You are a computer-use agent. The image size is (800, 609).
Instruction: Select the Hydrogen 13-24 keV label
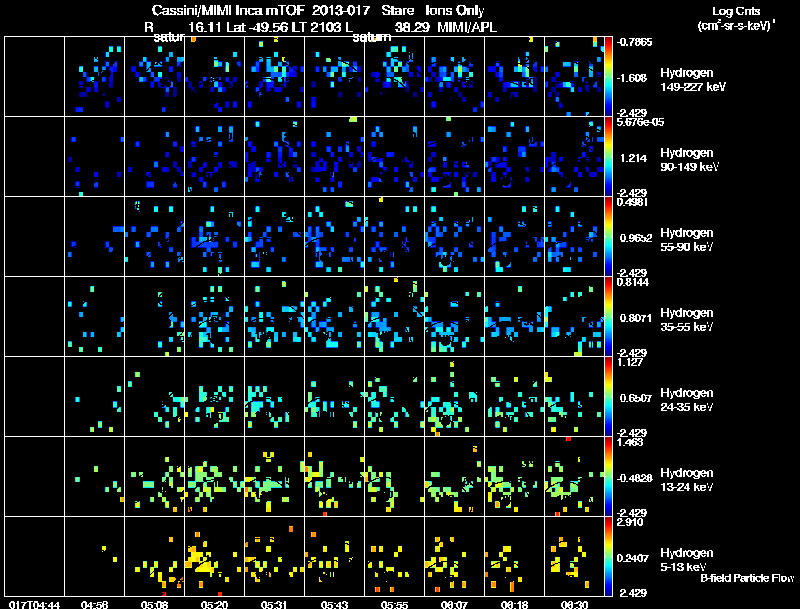[x=687, y=480]
